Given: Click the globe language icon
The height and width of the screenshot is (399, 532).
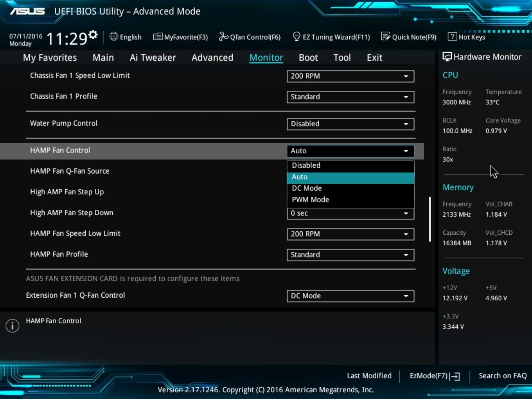Looking at the screenshot, I should click(113, 36).
